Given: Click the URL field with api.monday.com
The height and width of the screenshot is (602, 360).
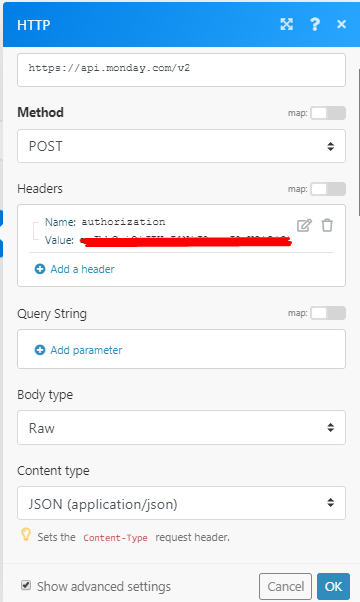Looking at the screenshot, I should (182, 70).
